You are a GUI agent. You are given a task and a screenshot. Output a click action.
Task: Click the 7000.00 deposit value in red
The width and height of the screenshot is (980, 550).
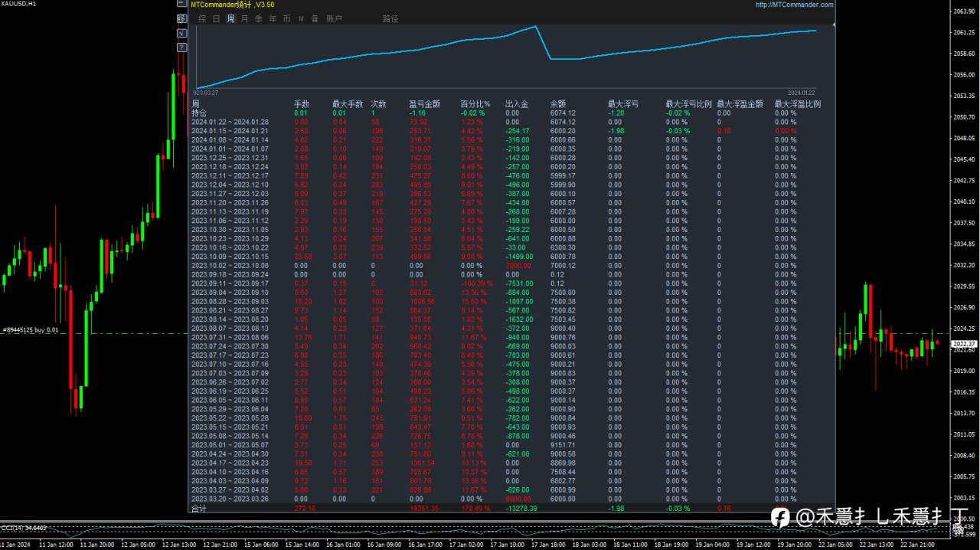(518, 265)
